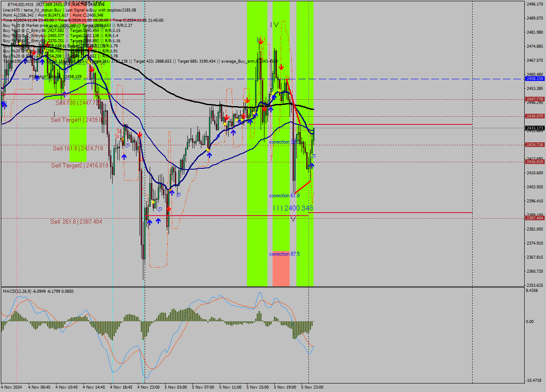
Task: Click the 'correction 38.2' label
Action: [284, 142]
